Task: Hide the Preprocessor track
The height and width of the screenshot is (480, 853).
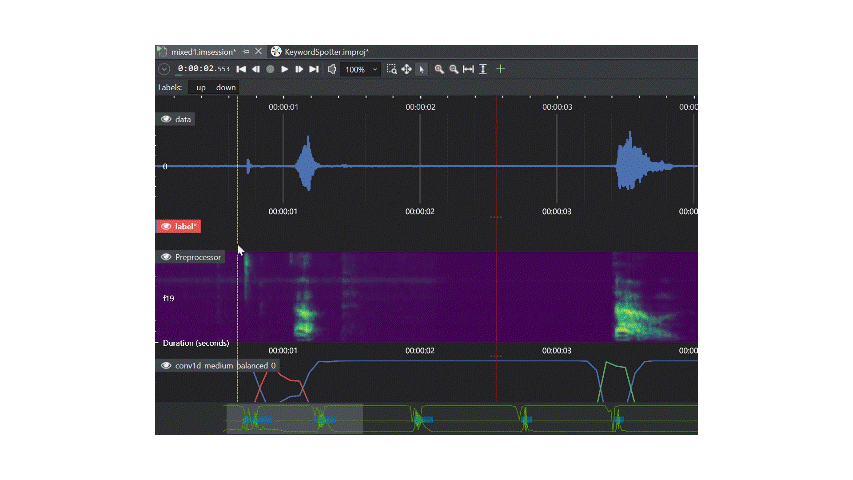Action: click(166, 257)
